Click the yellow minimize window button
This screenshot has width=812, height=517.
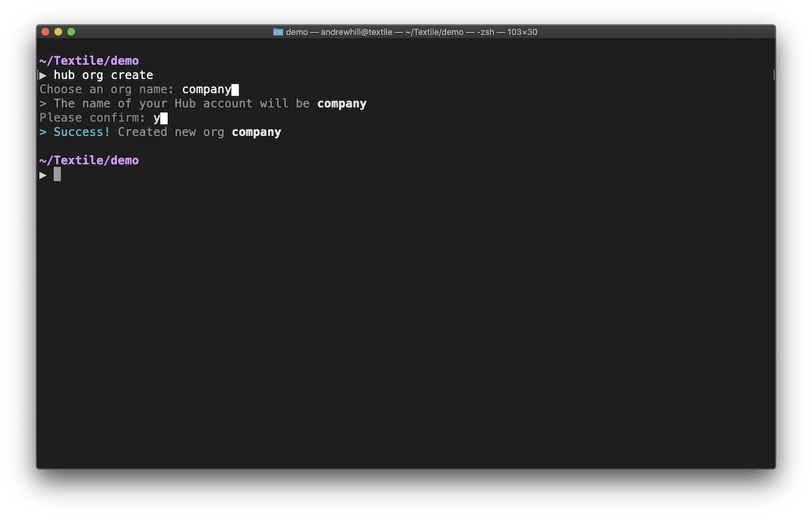tap(58, 32)
